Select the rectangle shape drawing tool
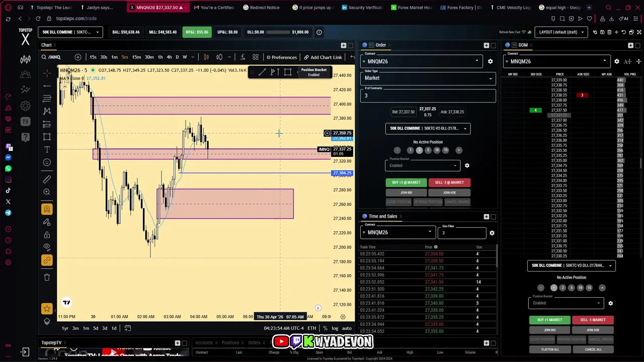 47,137
